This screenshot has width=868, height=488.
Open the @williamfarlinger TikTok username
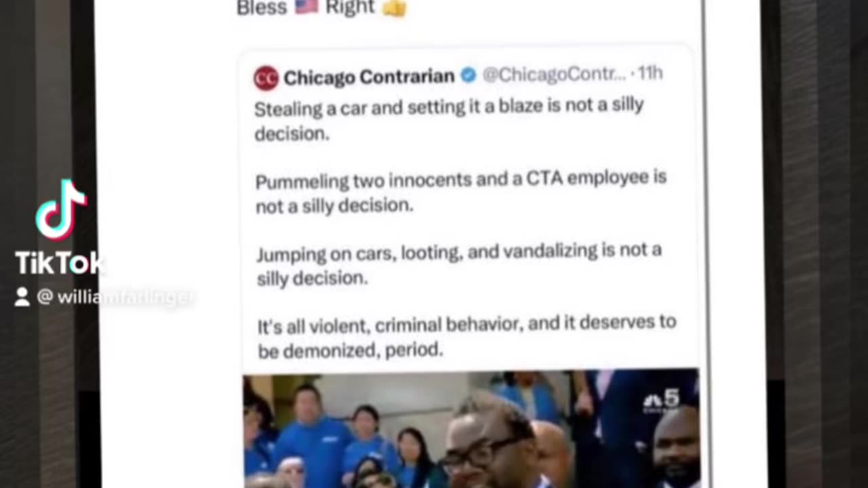[115, 297]
